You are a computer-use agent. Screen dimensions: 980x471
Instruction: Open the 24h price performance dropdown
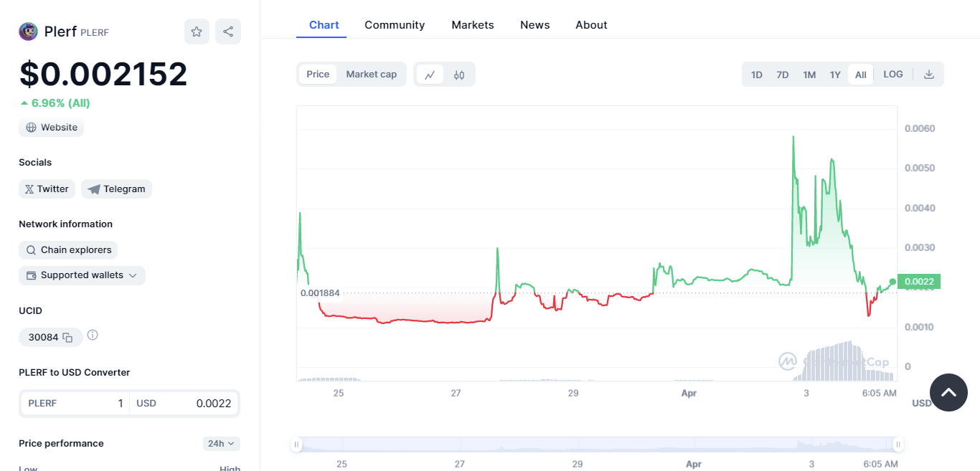coord(222,444)
